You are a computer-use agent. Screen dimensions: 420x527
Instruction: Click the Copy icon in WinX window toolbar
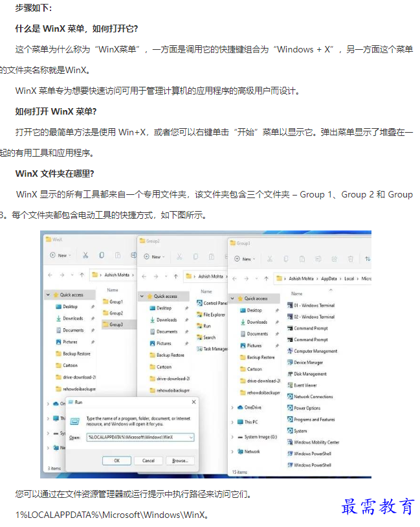[x=102, y=256]
